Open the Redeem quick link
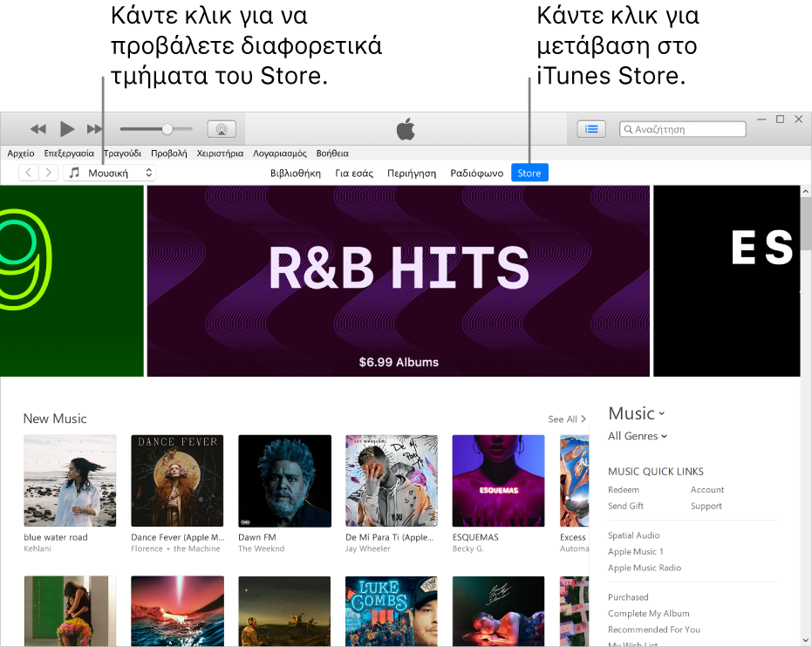This screenshot has height=647, width=812. (623, 489)
